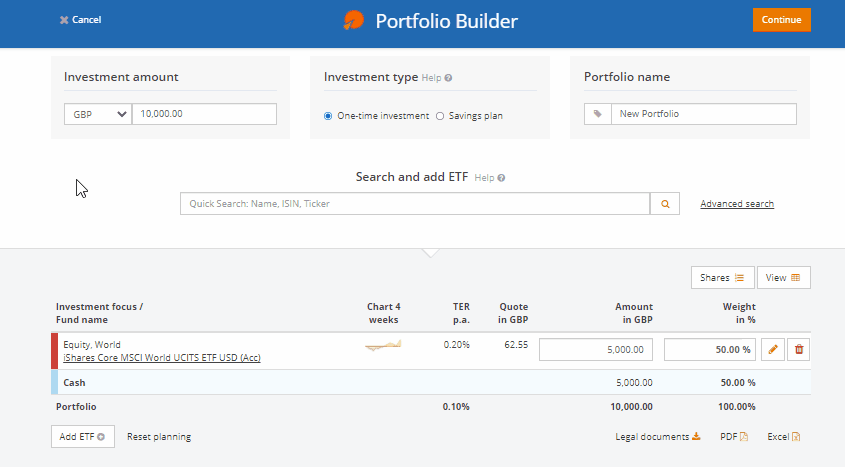Click the Portfolio TER 0.10% value

tap(456, 407)
